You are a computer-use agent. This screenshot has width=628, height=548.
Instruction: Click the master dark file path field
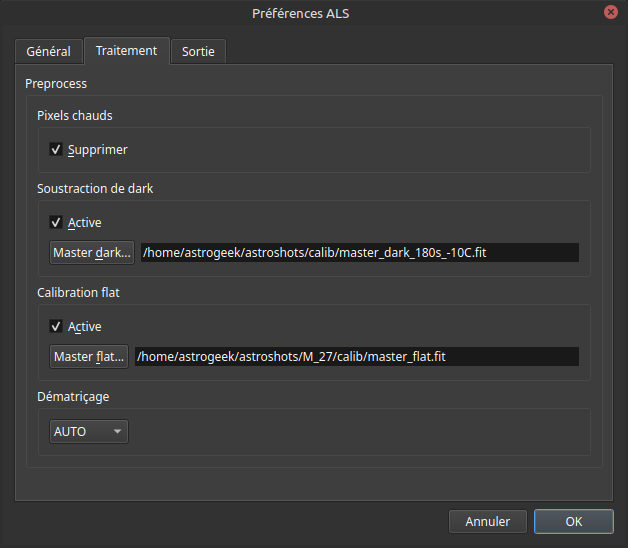coord(359,253)
